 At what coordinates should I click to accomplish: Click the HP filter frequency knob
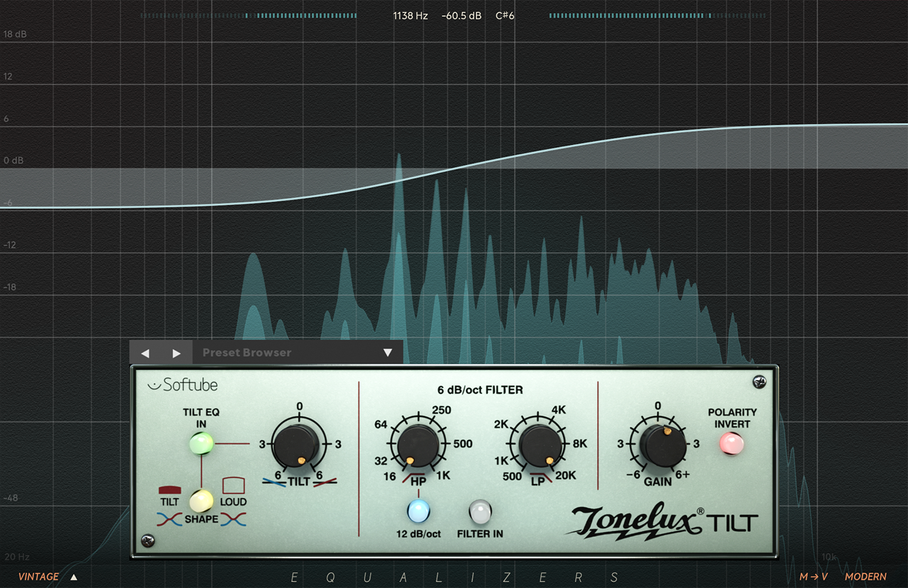pos(418,445)
